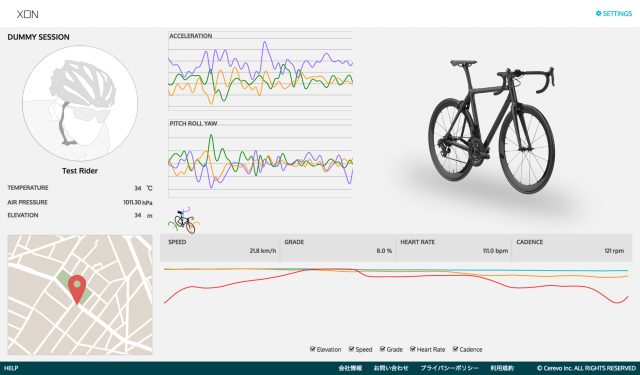Select the rider helmet avatar

click(x=80, y=103)
